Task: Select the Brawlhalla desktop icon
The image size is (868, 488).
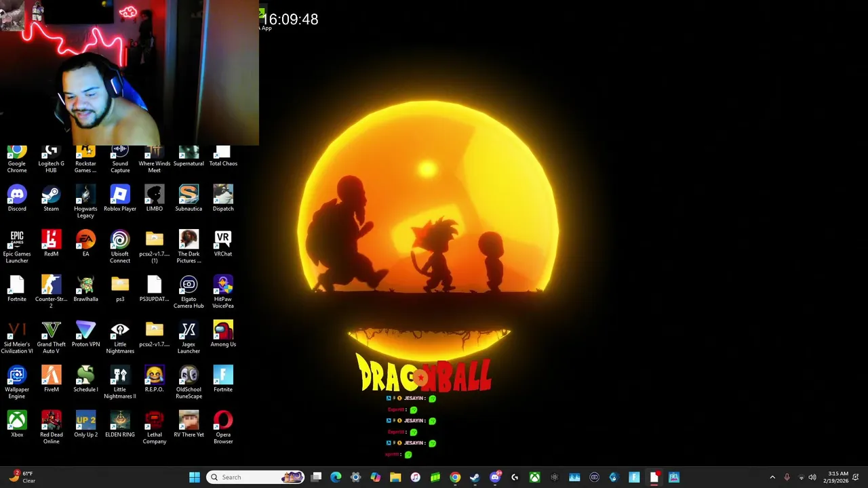Action: (85, 289)
